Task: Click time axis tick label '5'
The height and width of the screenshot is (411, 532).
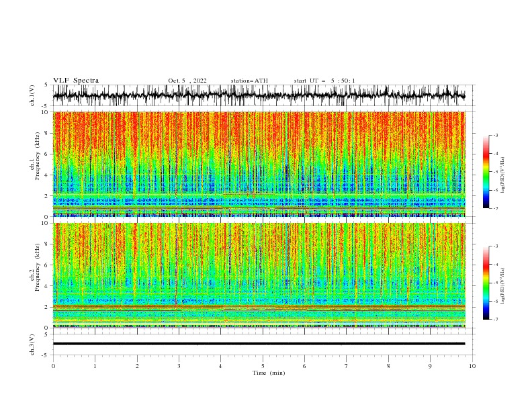Action: click(x=263, y=366)
